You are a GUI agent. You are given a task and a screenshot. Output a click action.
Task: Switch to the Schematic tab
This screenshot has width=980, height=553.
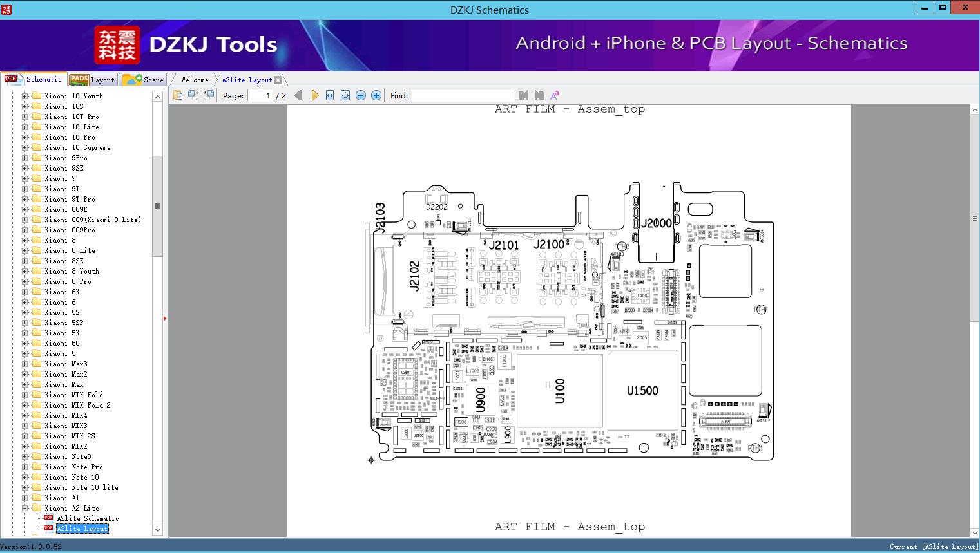34,79
